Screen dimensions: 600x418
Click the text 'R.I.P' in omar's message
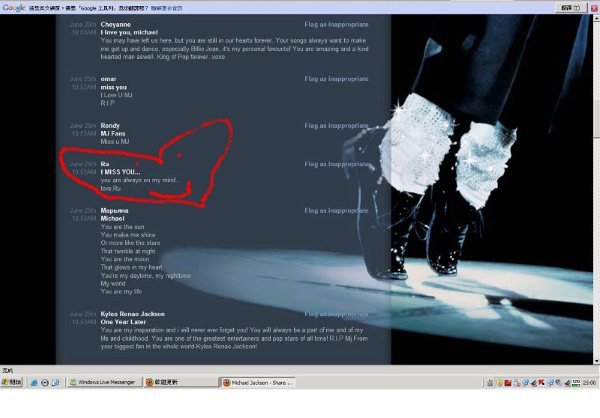pyautogui.click(x=107, y=103)
